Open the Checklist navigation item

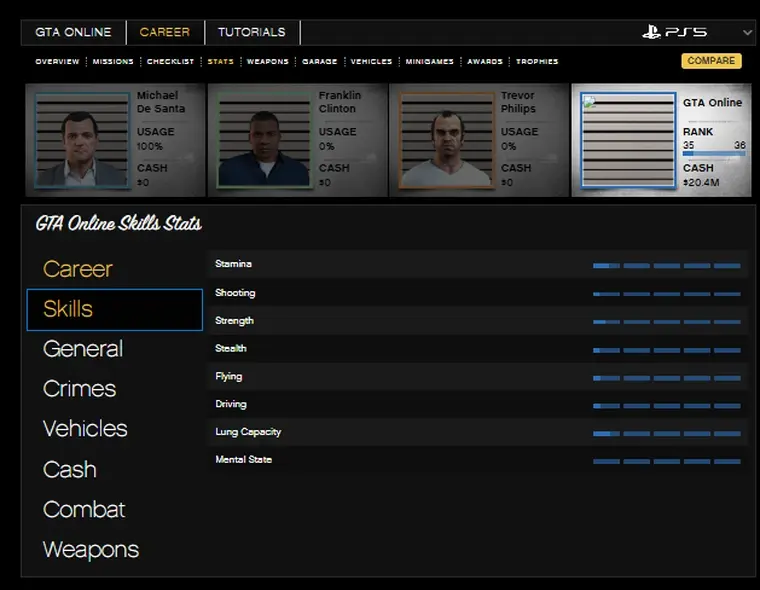tap(170, 62)
